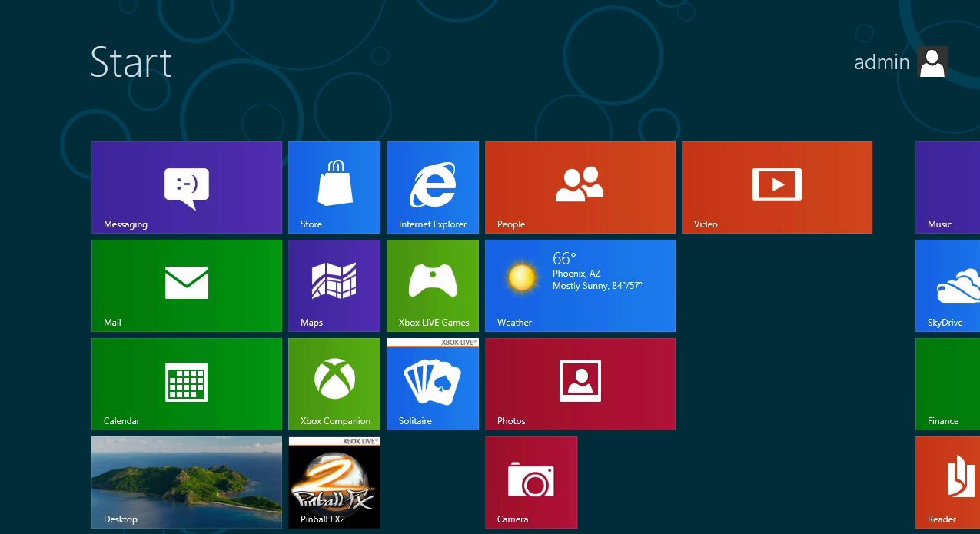
Task: Open the Windows Store
Action: tap(334, 187)
